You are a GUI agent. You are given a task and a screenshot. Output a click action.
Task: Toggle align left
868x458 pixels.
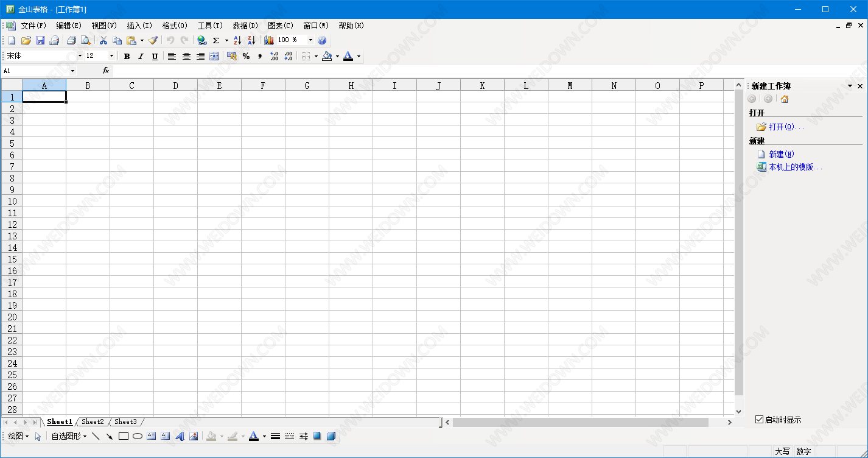pos(172,56)
